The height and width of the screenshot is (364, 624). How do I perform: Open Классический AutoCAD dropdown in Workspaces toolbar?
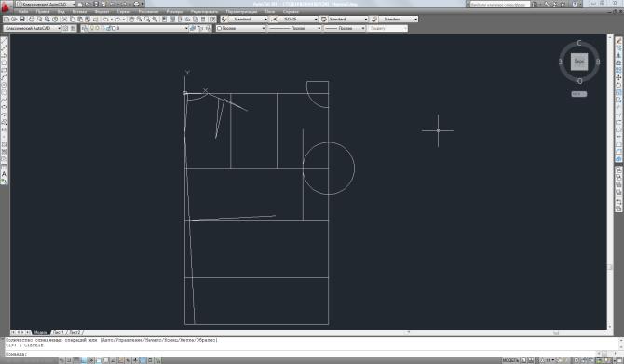click(x=33, y=28)
